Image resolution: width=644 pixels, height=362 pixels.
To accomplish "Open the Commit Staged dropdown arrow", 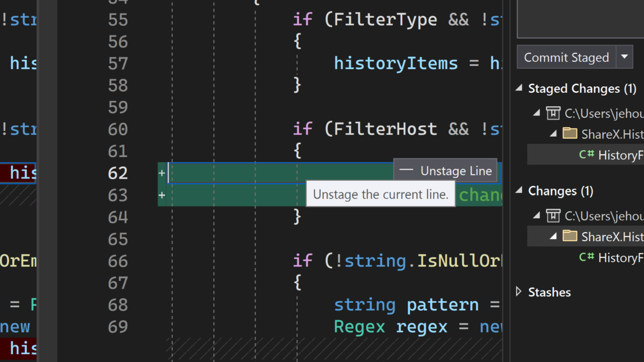I will point(624,57).
